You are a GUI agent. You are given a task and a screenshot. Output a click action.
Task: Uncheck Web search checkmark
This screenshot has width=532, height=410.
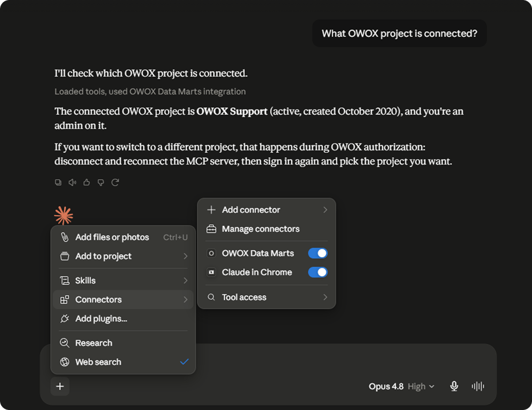coord(184,362)
